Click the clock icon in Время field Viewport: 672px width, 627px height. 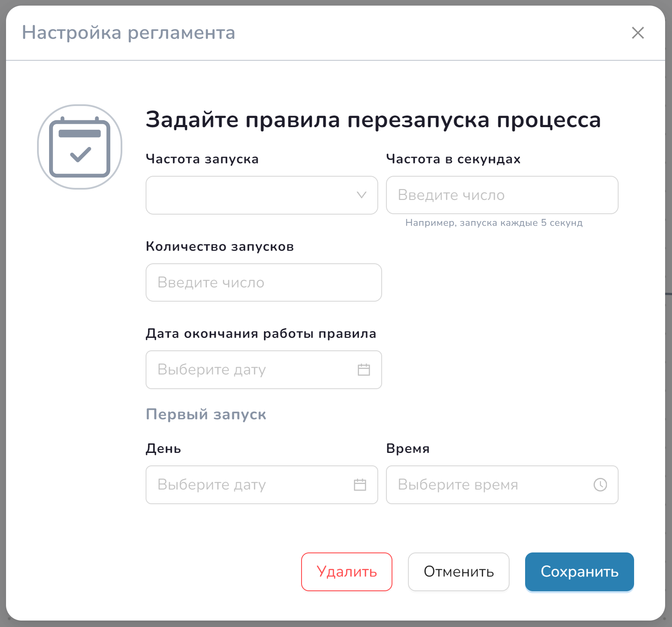[600, 485]
